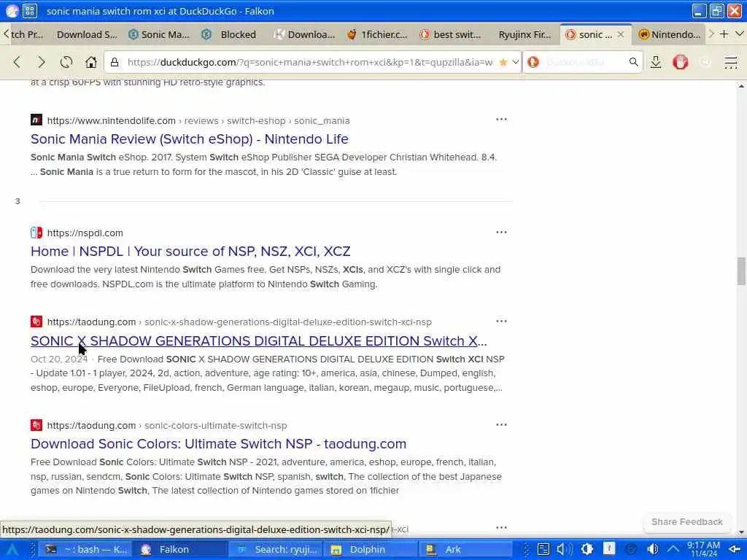Close the active 'sonic ...' tab
Viewport: 747px width, 560px height.
click(620, 34)
